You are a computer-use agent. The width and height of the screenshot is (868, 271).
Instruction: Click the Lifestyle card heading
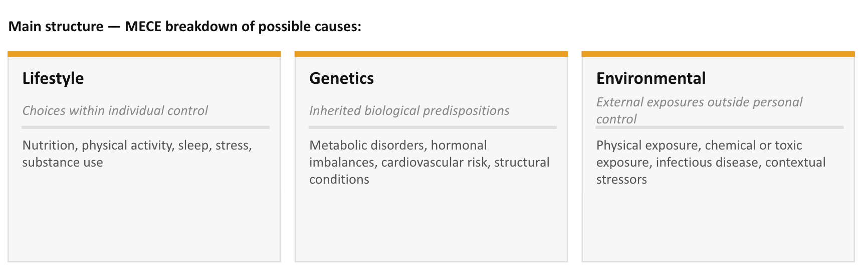53,78
